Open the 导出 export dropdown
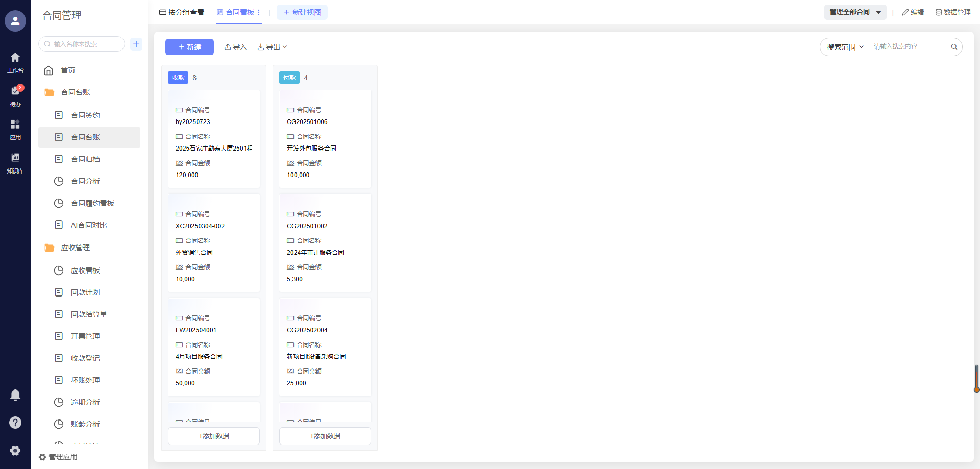The height and width of the screenshot is (469, 980). pyautogui.click(x=273, y=47)
